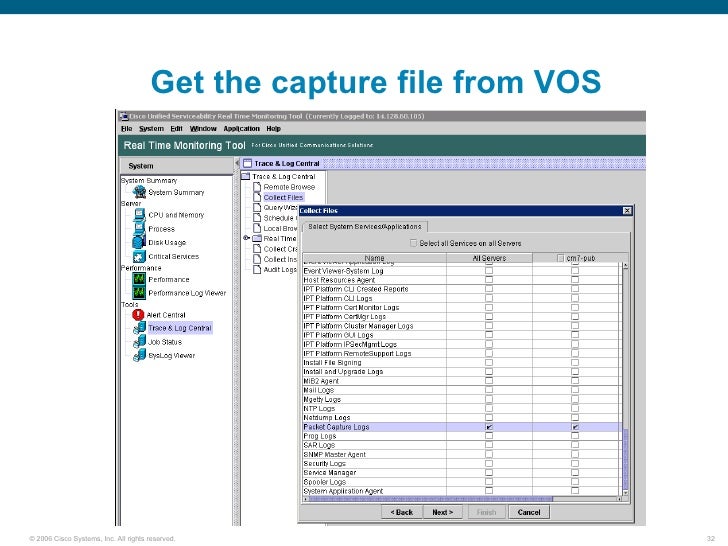Select the SNMP Master Agent row
This screenshot has height=546, width=728.
tap(462, 454)
